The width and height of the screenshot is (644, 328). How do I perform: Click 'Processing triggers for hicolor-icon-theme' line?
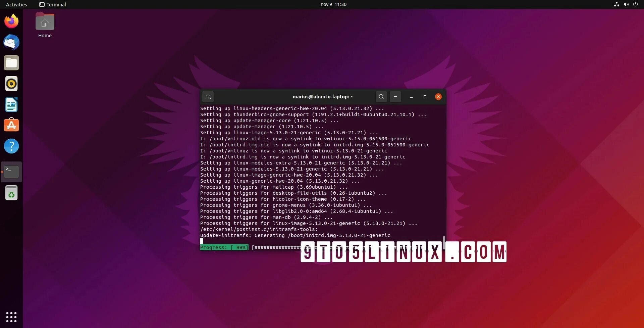point(283,199)
